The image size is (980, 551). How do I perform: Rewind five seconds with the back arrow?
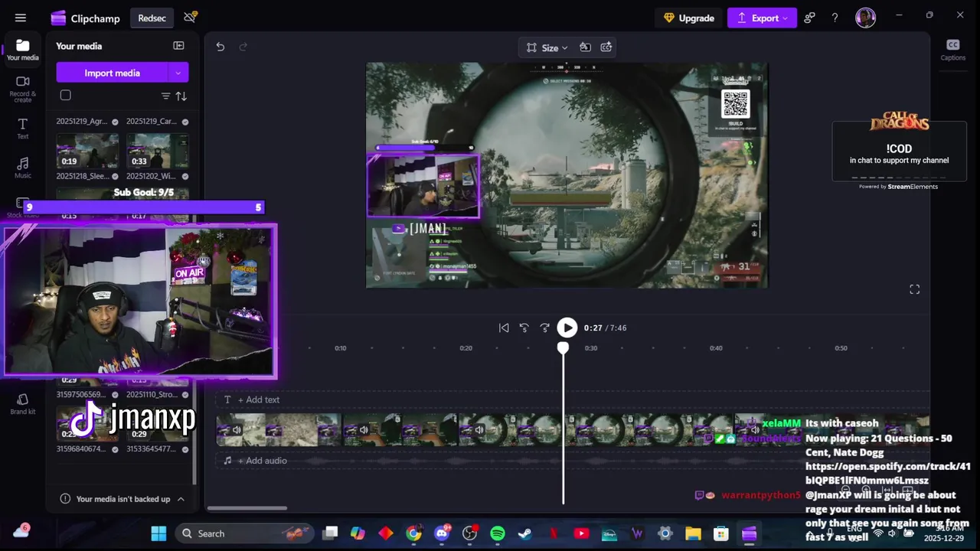click(x=524, y=328)
